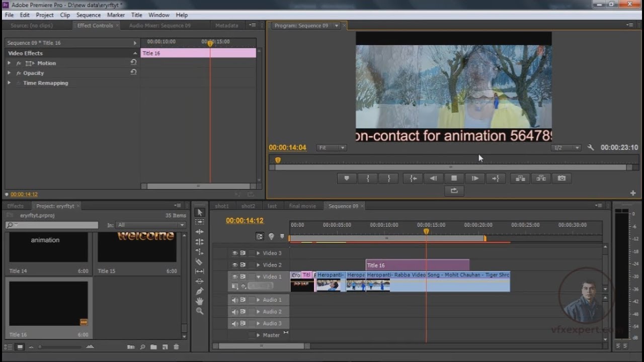
Task: Expand the Audio 1 track
Action: pyautogui.click(x=259, y=300)
